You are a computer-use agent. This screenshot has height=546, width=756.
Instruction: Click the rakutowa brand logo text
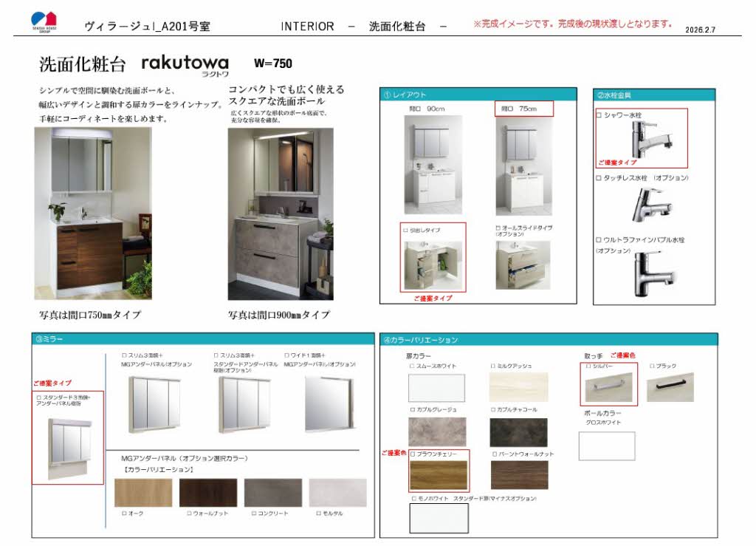point(186,64)
